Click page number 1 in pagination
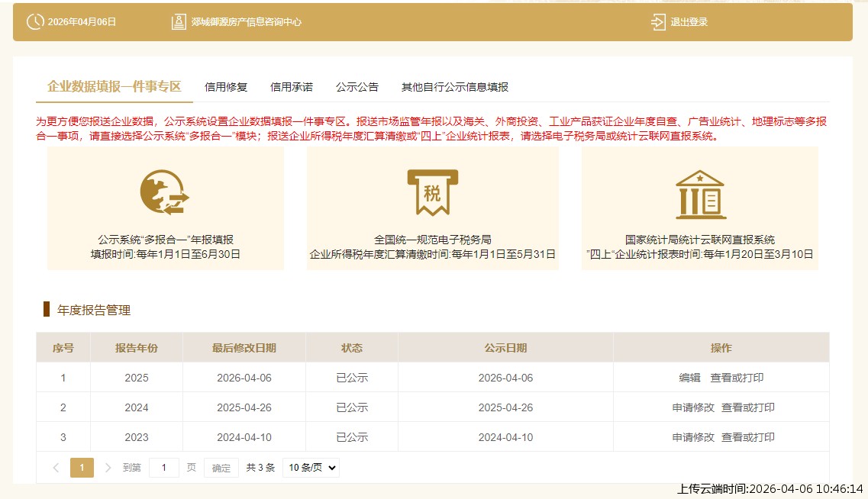This screenshot has height=499, width=868. (82, 467)
